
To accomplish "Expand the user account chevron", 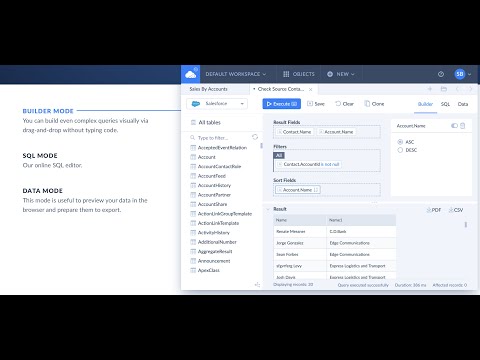I will pyautogui.click(x=469, y=74).
